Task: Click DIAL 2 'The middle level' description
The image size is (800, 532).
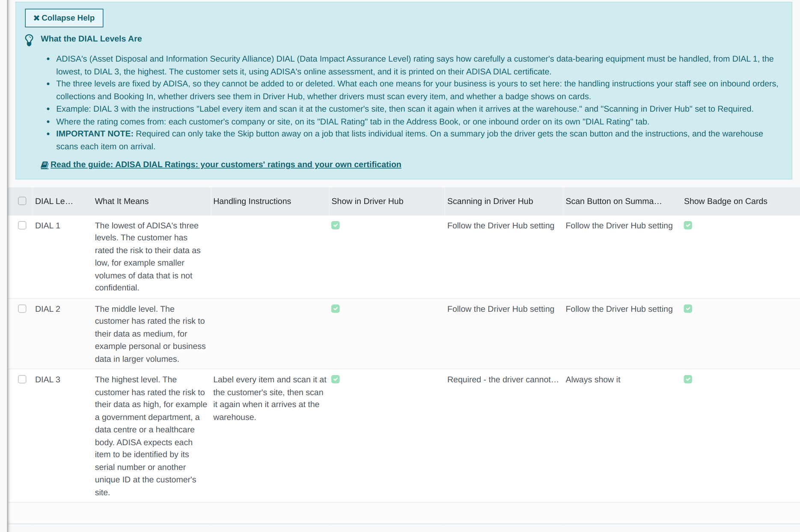Action: point(150,334)
